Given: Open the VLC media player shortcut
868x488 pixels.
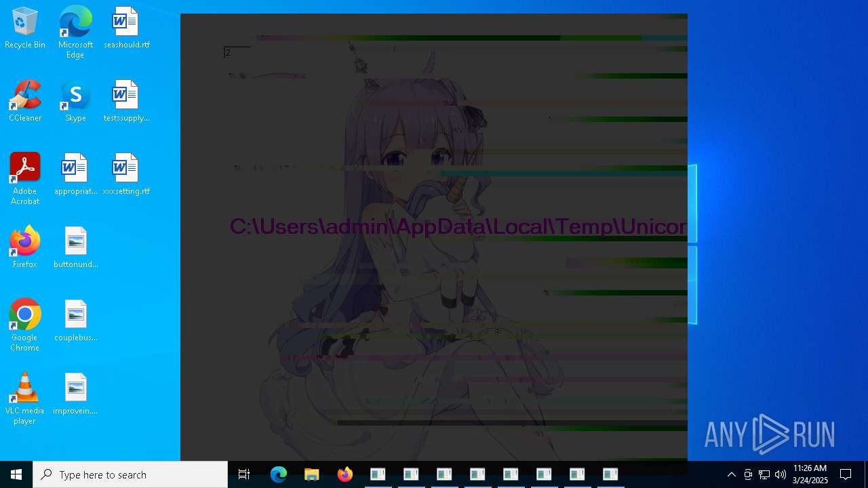Looking at the screenshot, I should tap(25, 399).
